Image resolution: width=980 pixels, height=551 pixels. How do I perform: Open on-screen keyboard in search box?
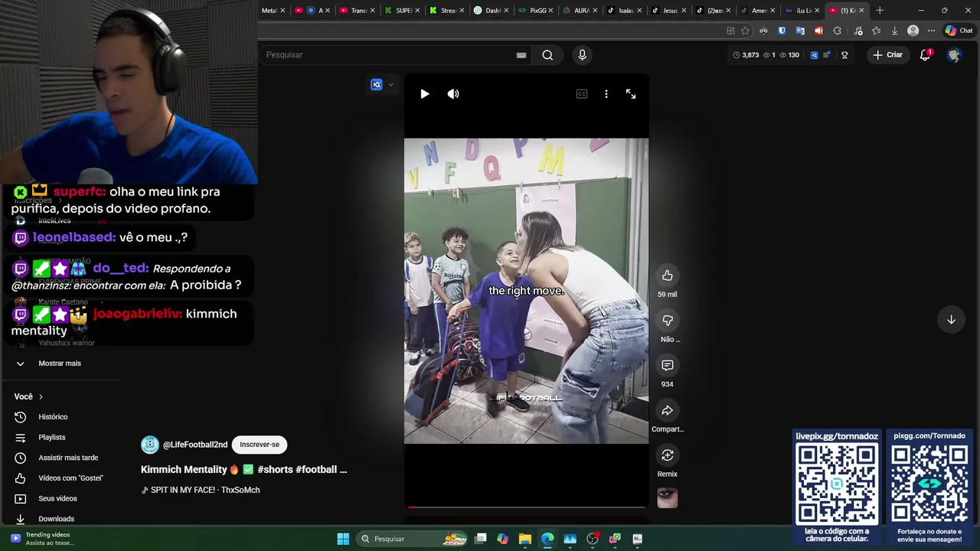[521, 55]
